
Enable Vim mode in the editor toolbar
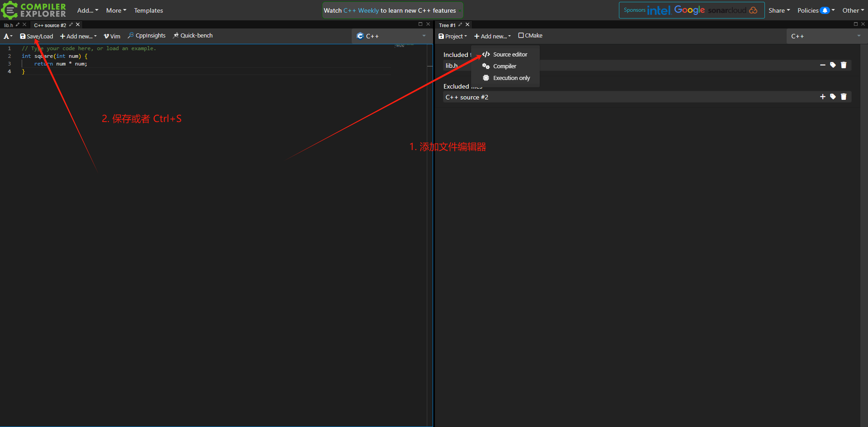(x=112, y=36)
